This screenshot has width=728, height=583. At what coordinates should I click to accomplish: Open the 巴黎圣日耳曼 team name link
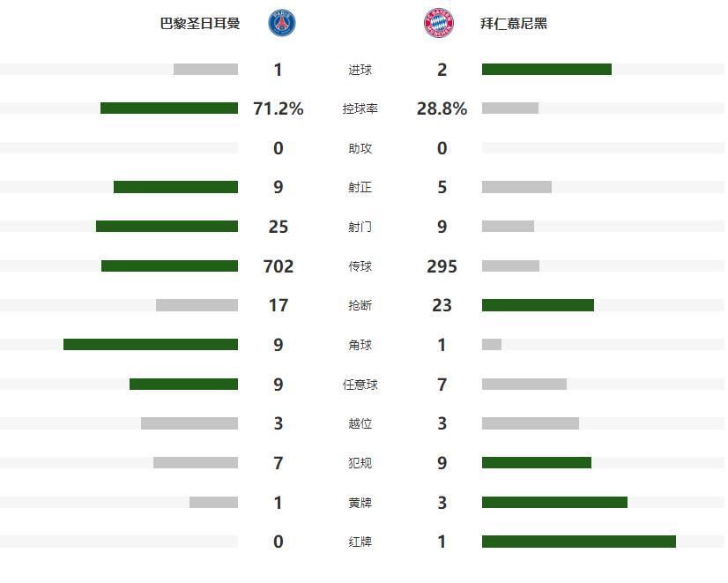pos(200,24)
